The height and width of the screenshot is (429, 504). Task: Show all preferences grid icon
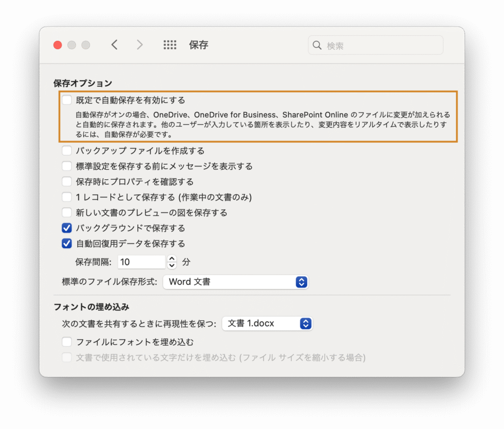coord(170,45)
